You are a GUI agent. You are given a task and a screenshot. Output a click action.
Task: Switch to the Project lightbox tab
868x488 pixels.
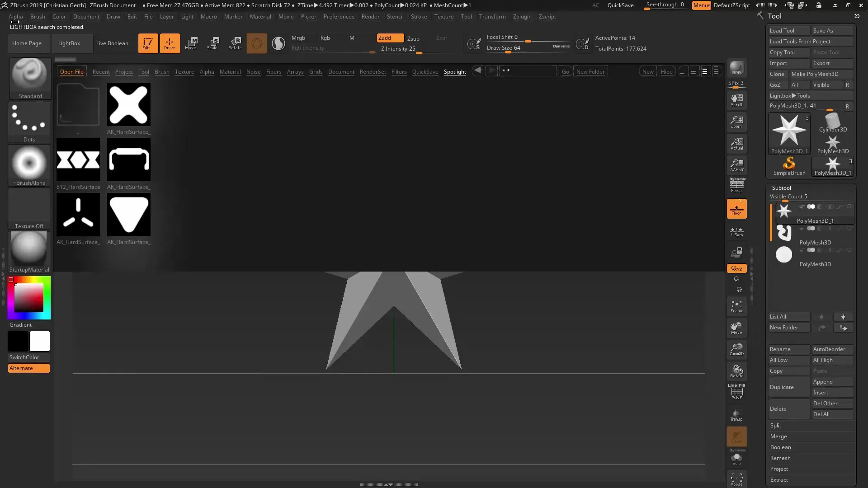[124, 72]
